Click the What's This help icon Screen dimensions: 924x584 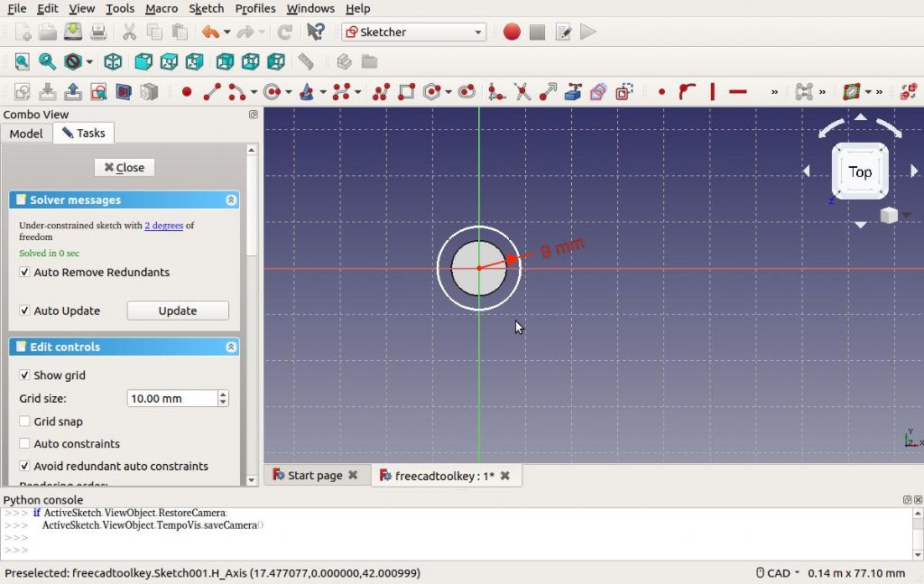click(x=316, y=32)
